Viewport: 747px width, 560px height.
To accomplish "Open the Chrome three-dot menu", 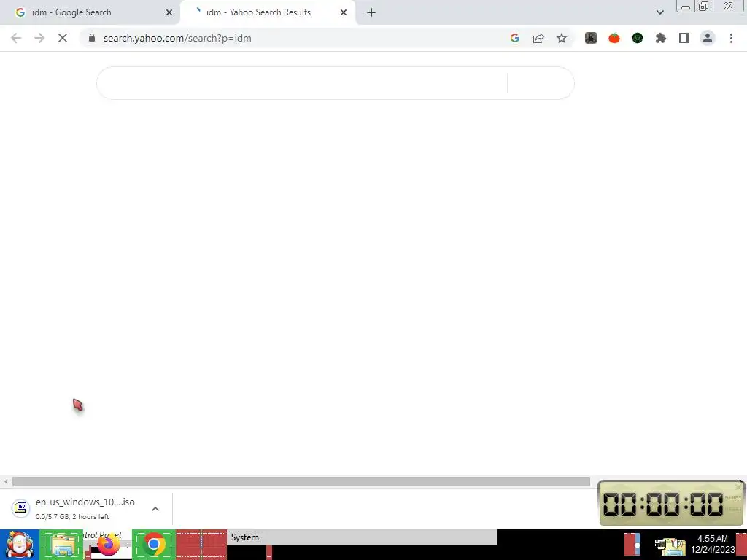I will pos(731,38).
